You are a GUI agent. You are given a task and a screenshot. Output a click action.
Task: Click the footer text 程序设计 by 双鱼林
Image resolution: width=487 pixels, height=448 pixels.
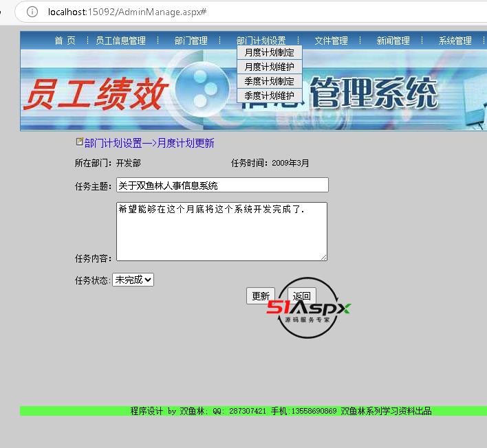coord(167,411)
